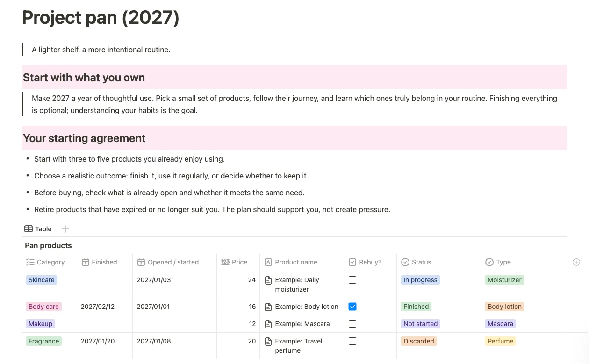Open Example: Mascara page

(x=302, y=324)
